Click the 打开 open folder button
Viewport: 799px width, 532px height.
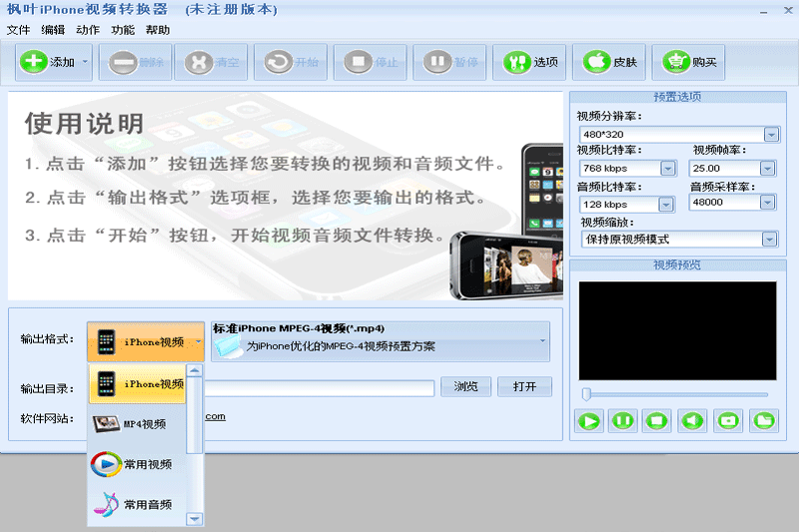[524, 386]
